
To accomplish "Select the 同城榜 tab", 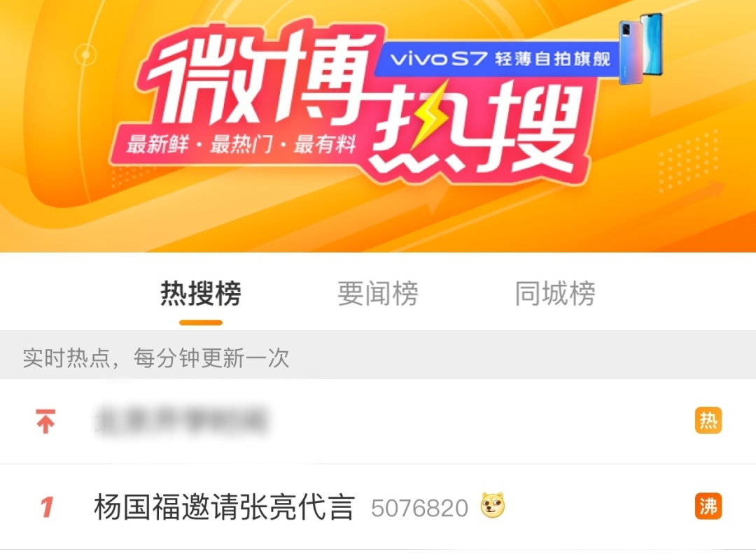I will [555, 293].
